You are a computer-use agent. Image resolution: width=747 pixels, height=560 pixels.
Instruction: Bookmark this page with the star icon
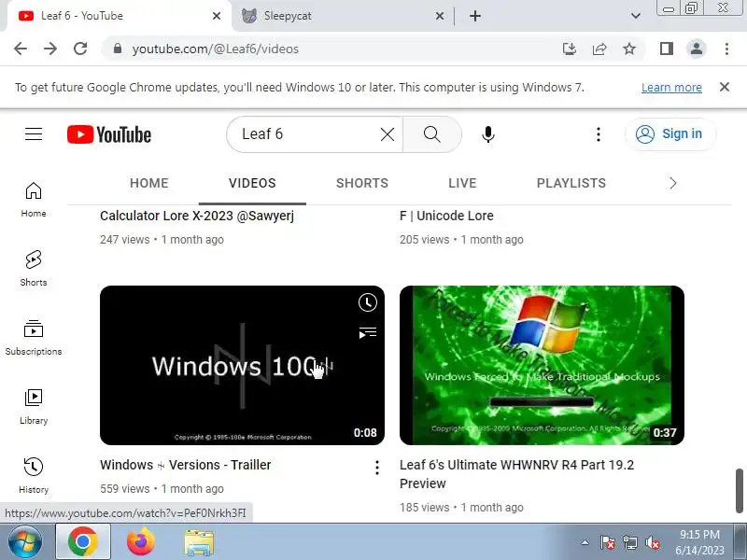click(x=629, y=49)
